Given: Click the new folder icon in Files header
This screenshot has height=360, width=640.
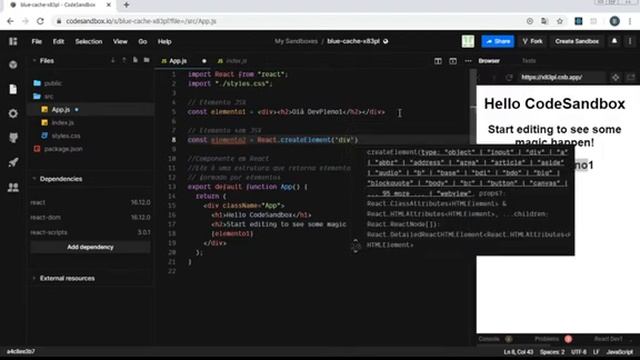Looking at the screenshot, I should coord(147,60).
